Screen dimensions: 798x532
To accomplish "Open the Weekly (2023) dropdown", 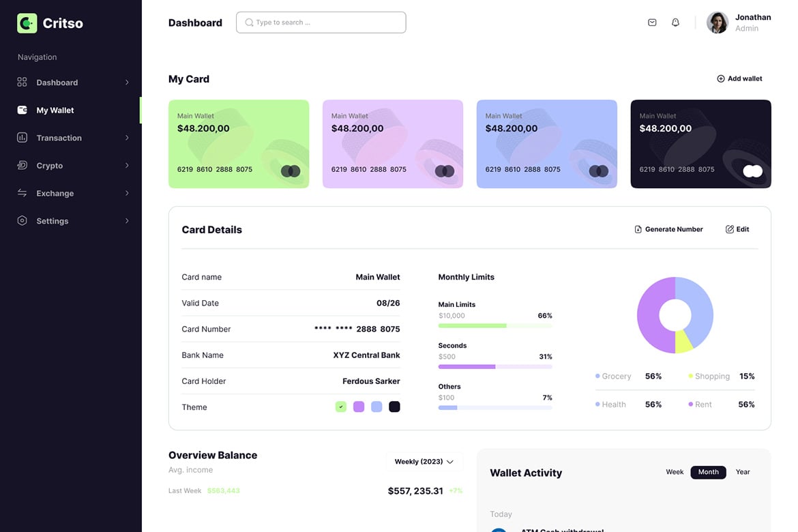I will coord(424,462).
